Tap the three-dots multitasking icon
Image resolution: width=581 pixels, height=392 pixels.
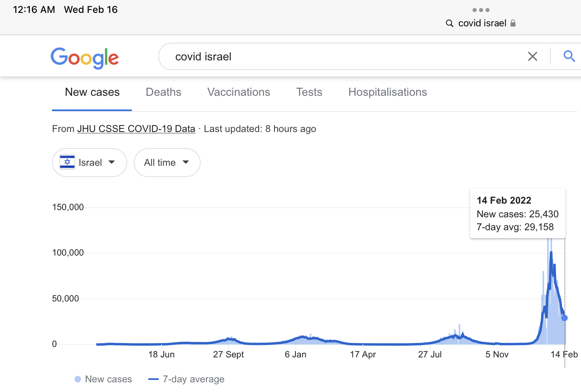coord(481,10)
